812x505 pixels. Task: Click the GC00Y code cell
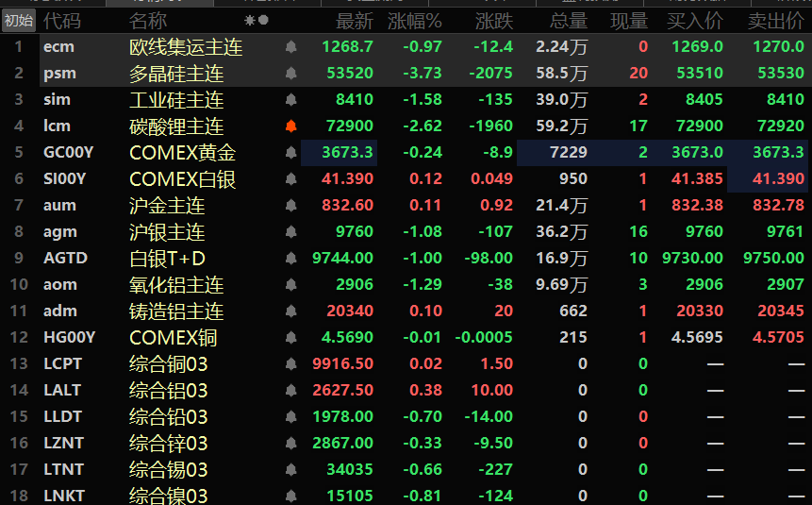68,152
